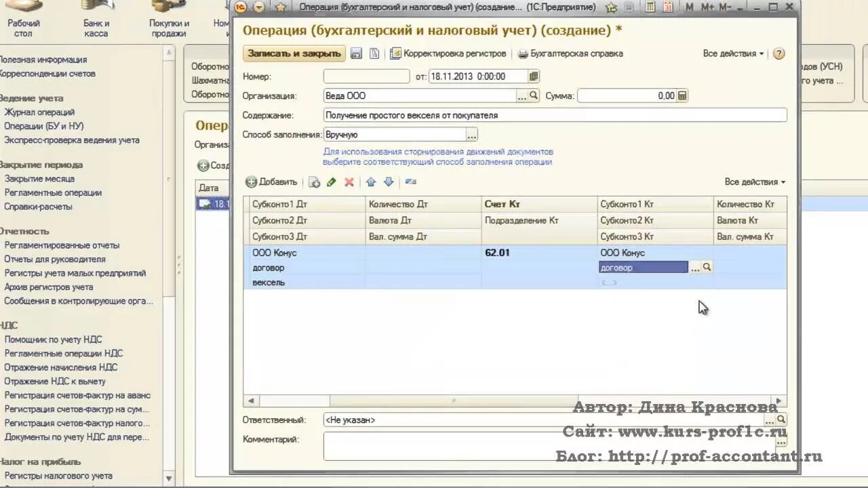Click the calendar icon in the title bar
Screen dimensions: 868x488
(x=667, y=7)
